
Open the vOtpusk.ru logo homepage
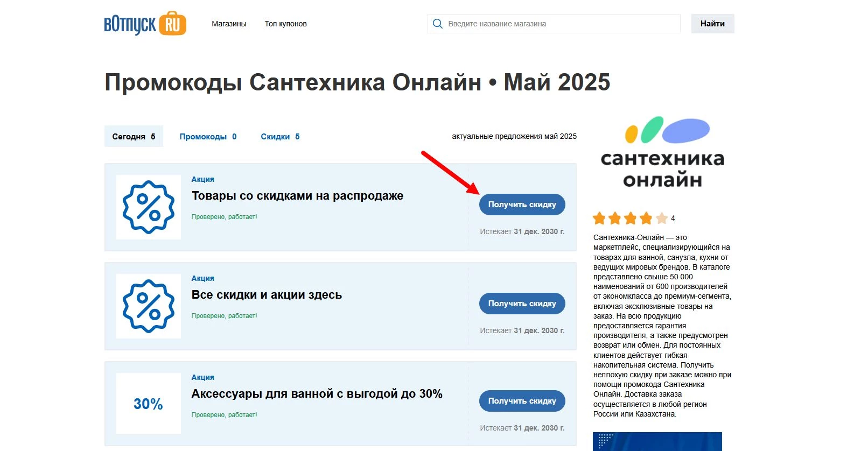[x=145, y=24]
